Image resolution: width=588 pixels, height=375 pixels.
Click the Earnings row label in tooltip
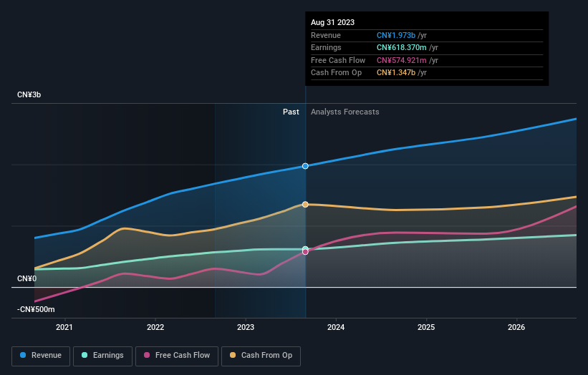326,47
